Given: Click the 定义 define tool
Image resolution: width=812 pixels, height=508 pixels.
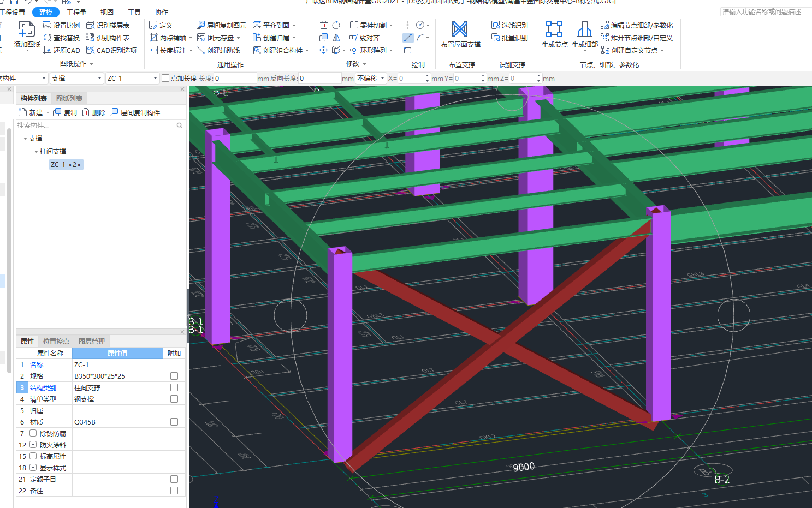Looking at the screenshot, I should click(161, 25).
